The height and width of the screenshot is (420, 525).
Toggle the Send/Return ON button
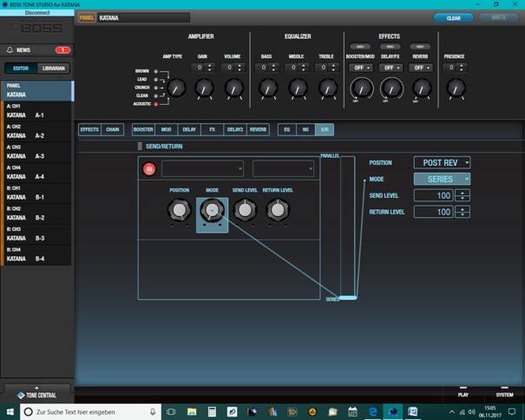(x=149, y=169)
